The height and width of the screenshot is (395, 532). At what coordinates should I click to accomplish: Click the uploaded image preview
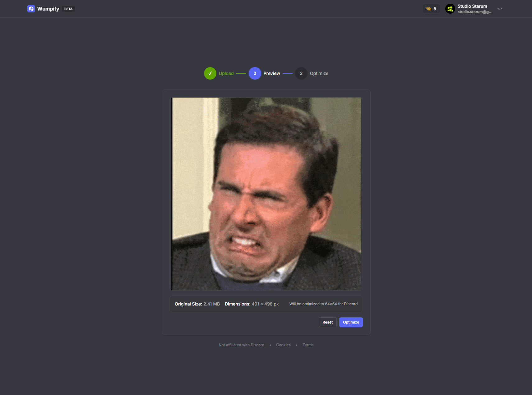[266, 193]
